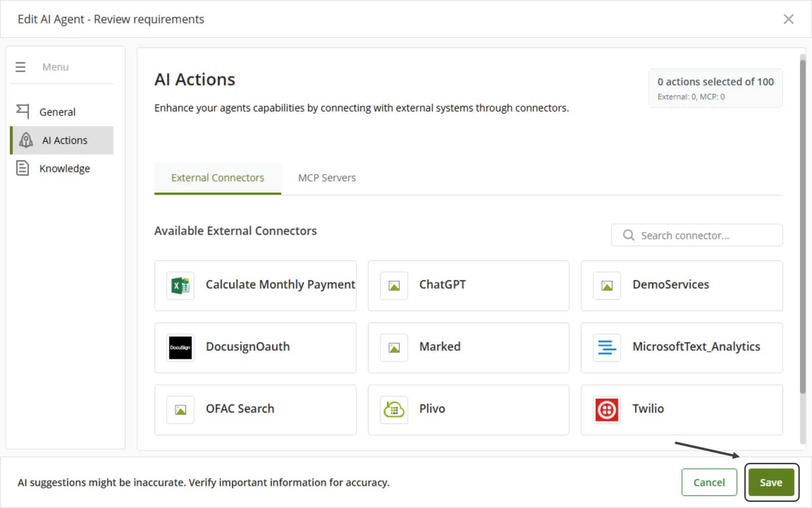Image resolution: width=812 pixels, height=508 pixels.
Task: Click the 'External: 0, MCP: 0' text
Action: [691, 97]
